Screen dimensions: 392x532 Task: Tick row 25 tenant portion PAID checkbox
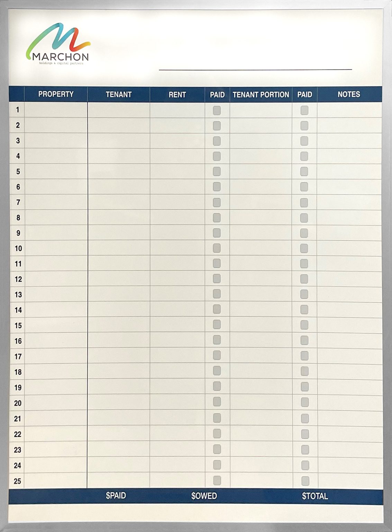[305, 481]
